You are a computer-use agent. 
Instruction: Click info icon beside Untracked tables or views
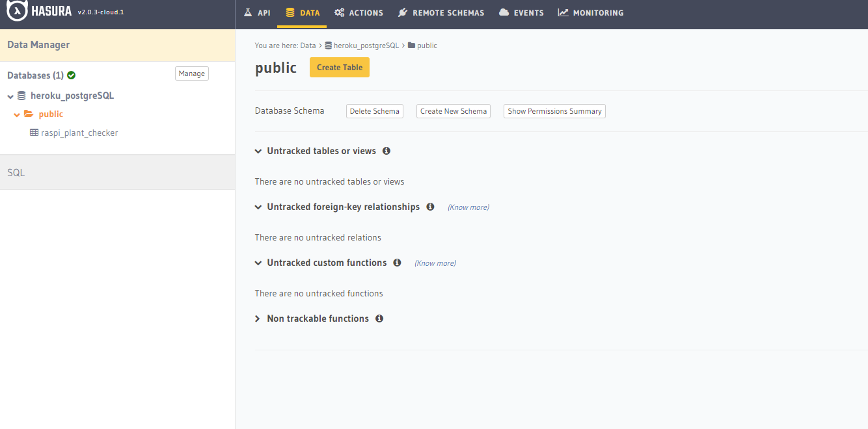387,151
